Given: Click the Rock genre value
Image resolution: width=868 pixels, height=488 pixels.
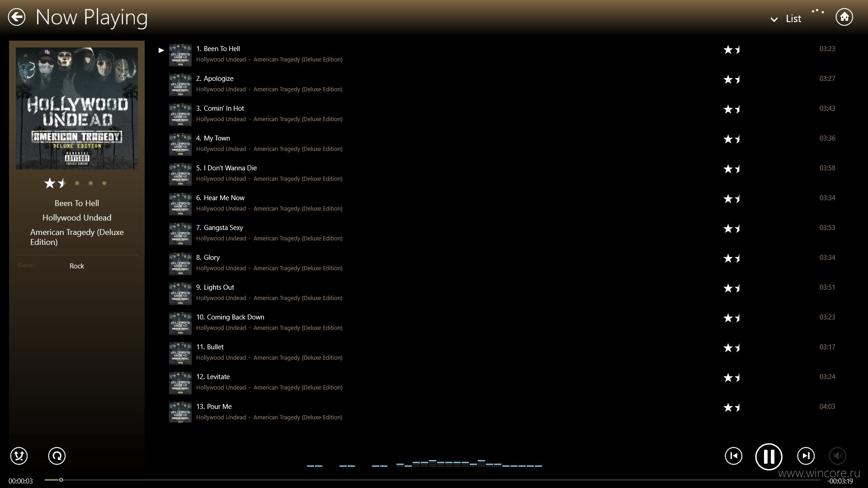Looking at the screenshot, I should [x=77, y=266].
